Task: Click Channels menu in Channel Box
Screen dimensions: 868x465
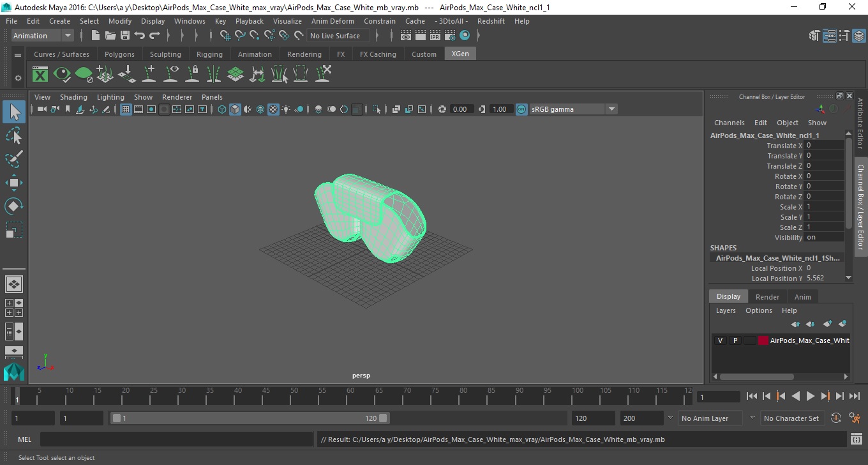Action: click(729, 123)
